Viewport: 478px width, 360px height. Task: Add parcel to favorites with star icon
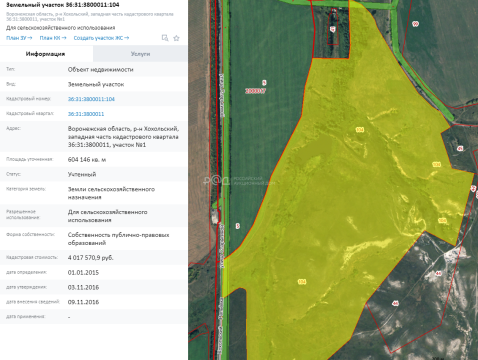click(x=176, y=38)
